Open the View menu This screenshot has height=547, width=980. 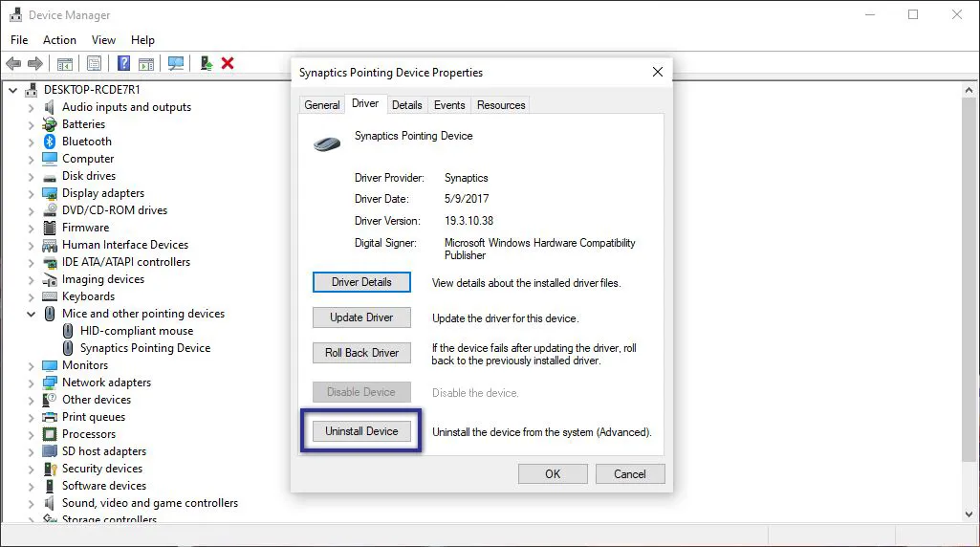pyautogui.click(x=103, y=40)
